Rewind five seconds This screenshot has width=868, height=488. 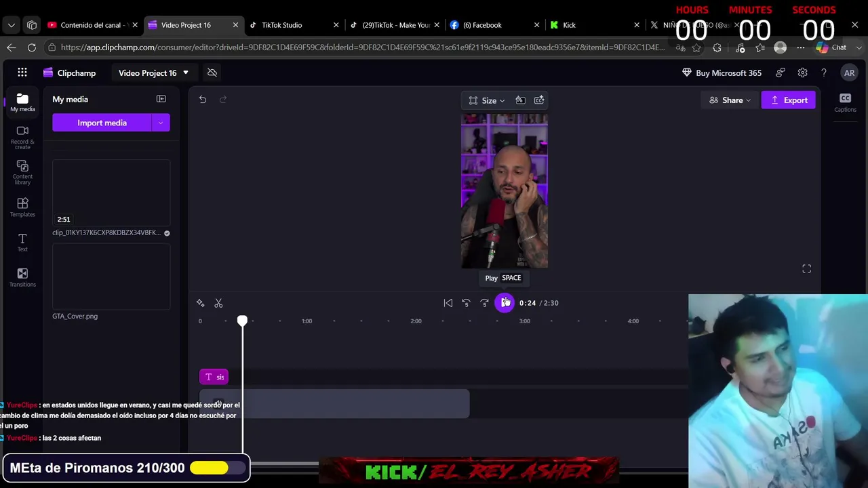[x=466, y=303]
